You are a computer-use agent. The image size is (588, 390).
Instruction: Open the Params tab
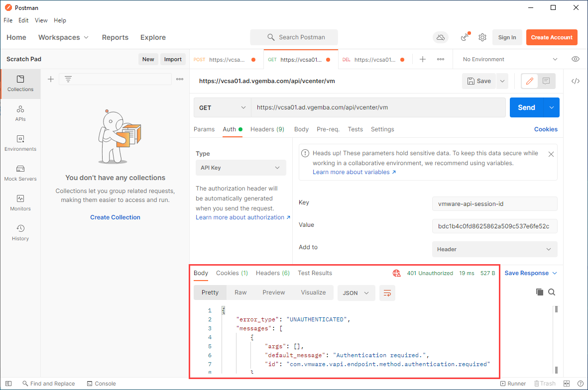204,129
